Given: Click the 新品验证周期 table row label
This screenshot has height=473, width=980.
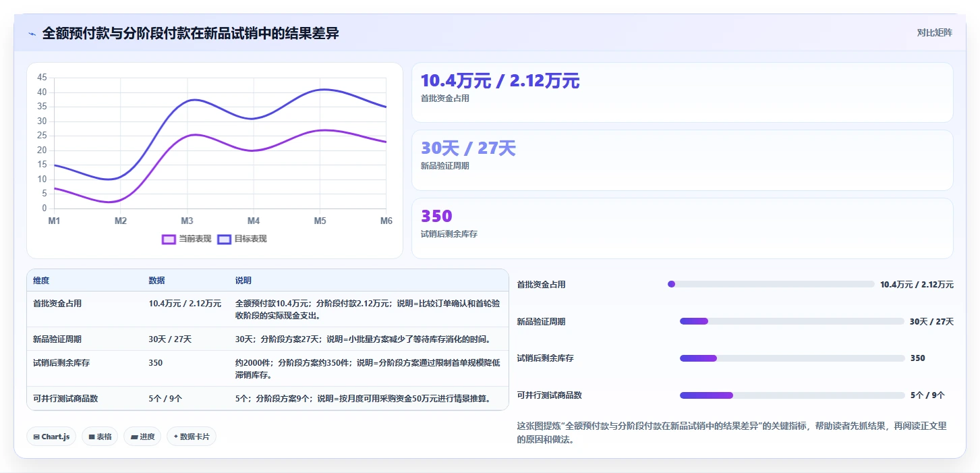Looking at the screenshot, I should [57, 339].
